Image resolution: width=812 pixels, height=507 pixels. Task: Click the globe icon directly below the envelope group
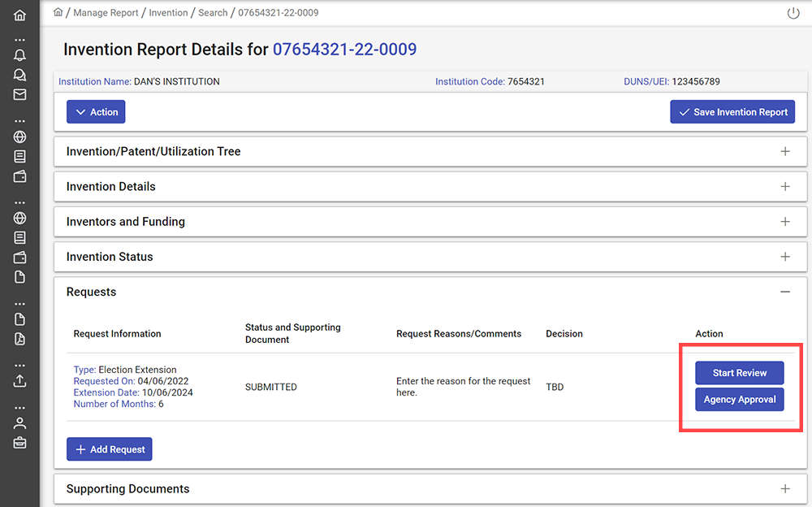[19, 136]
